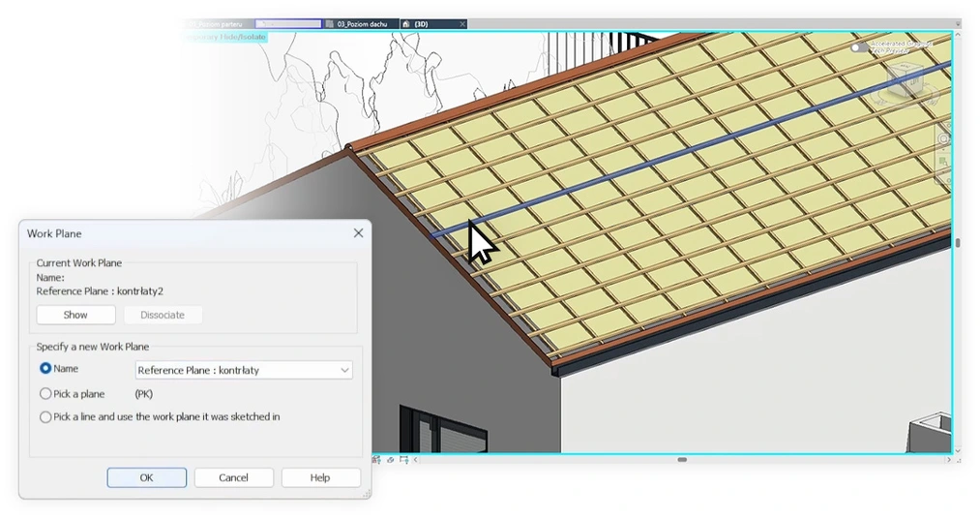Click the floor plan icon on the 03_Poziom dachu tab
This screenshot has width=980, height=518.
point(329,24)
